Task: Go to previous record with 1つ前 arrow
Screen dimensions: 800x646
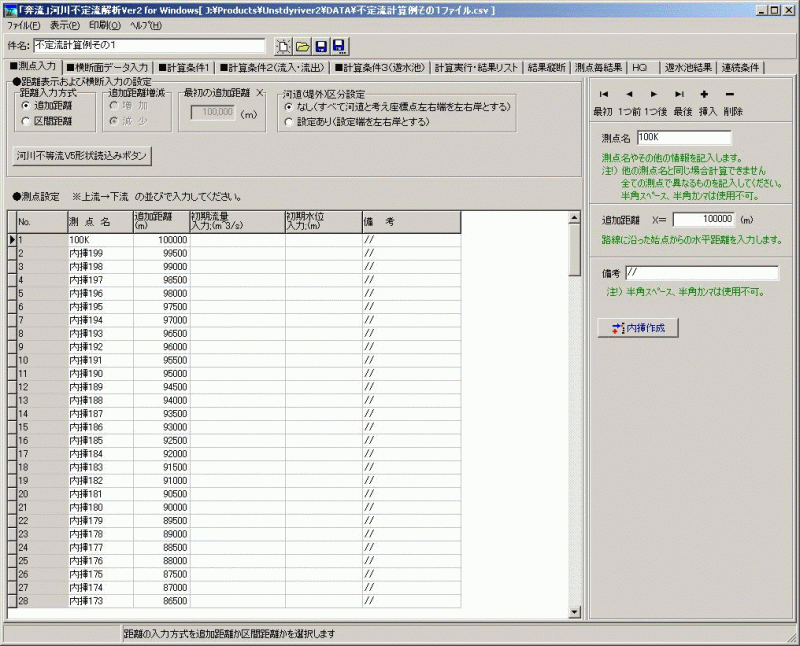Action: click(x=629, y=93)
